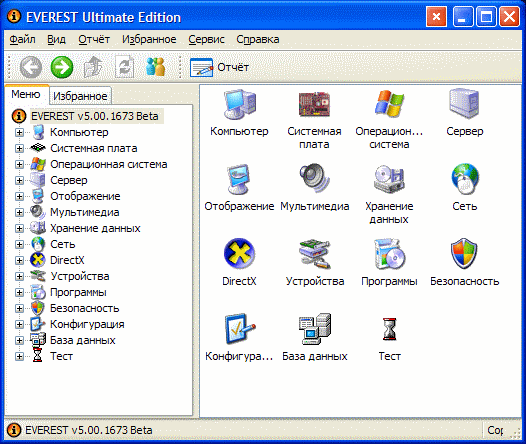
Task: Open the Справка menu
Action: [258, 39]
